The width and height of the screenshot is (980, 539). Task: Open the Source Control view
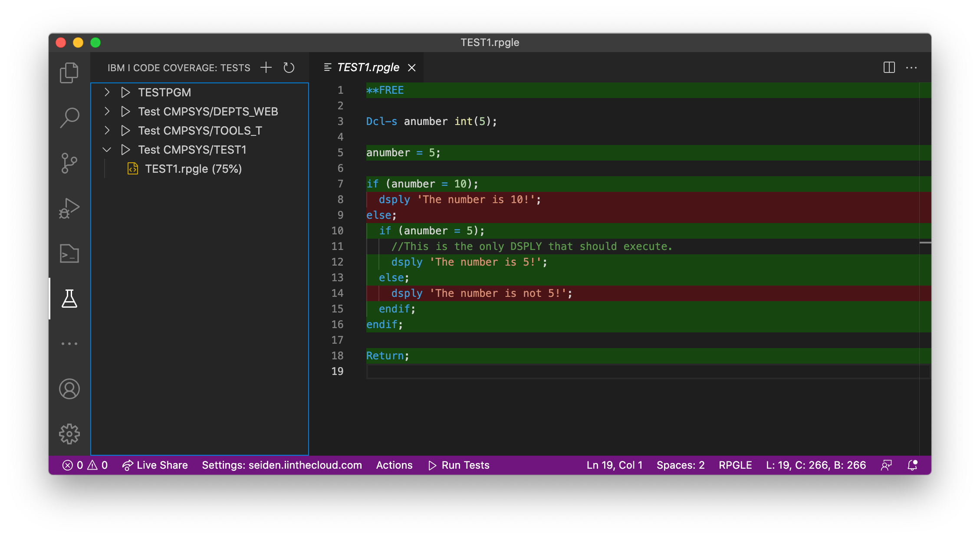coord(69,163)
